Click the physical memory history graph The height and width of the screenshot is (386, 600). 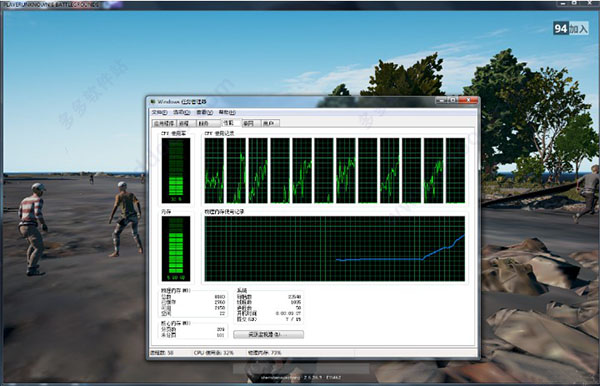(335, 249)
